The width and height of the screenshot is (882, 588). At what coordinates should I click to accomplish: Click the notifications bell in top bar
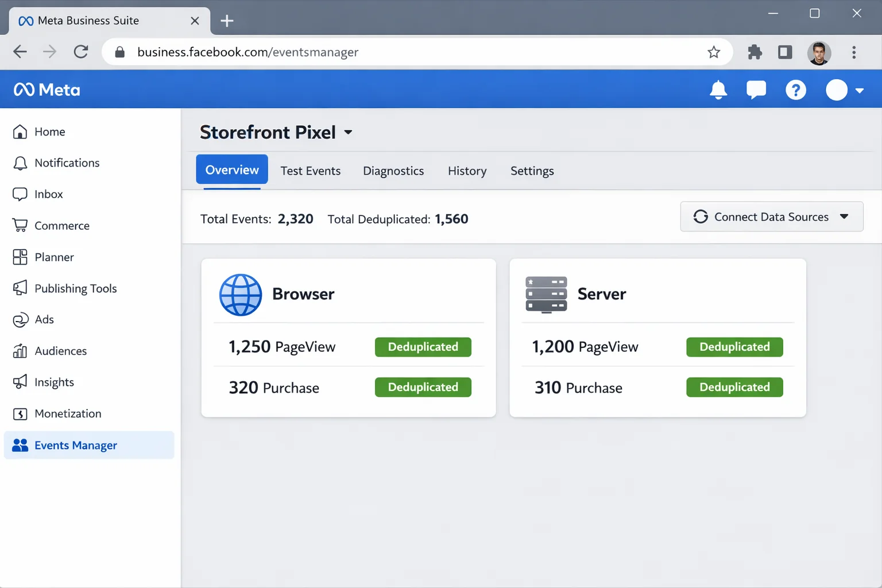(718, 90)
